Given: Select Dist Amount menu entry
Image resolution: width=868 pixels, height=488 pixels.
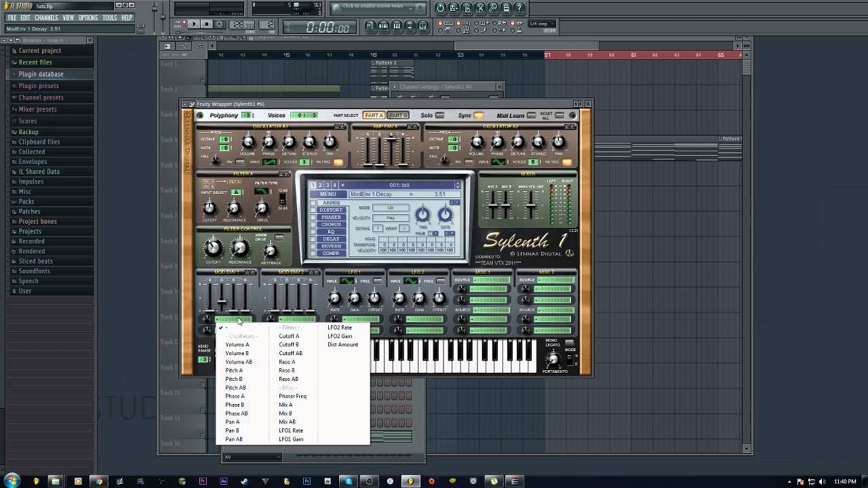Looking at the screenshot, I should coord(342,344).
